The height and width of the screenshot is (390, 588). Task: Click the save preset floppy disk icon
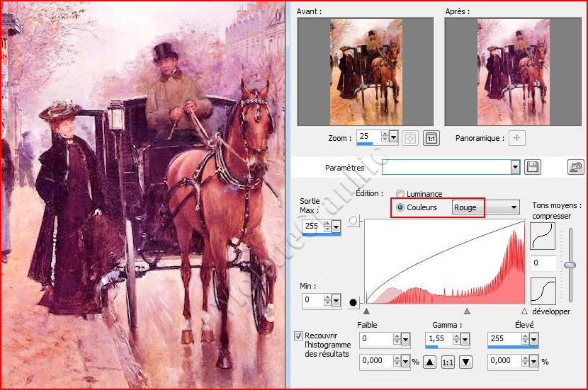click(x=533, y=168)
